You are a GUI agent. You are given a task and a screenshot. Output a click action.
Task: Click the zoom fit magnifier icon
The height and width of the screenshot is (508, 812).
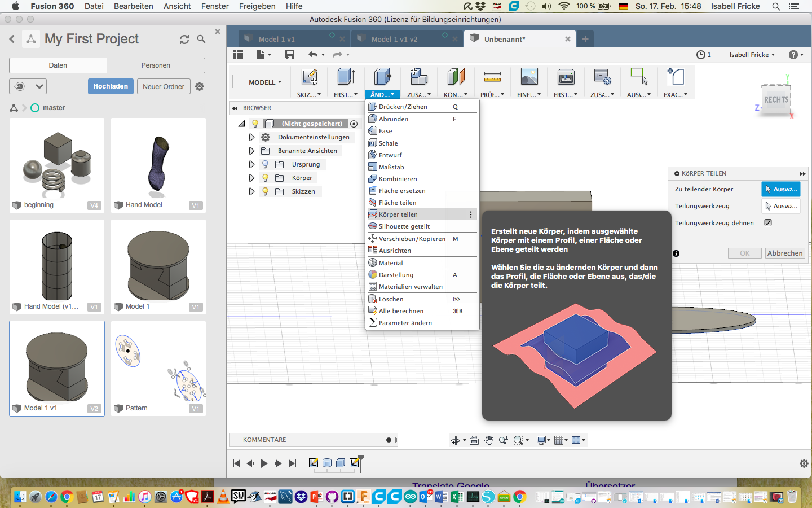(518, 440)
